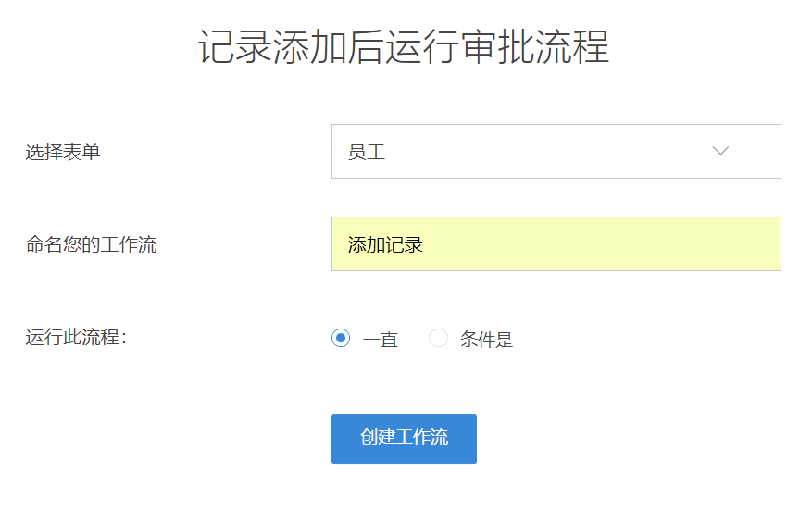
Task: Click the 记录添加后运行审批流程 heading
Action: pyautogui.click(x=404, y=47)
